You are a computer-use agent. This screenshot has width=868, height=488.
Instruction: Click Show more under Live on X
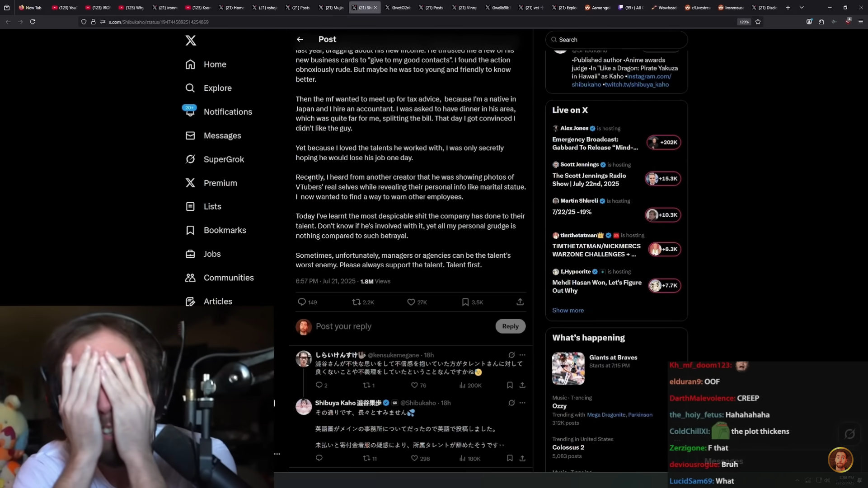[568, 310]
